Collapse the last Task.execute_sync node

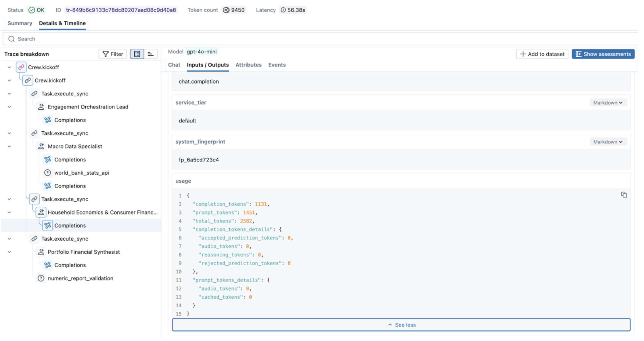[x=9, y=239]
